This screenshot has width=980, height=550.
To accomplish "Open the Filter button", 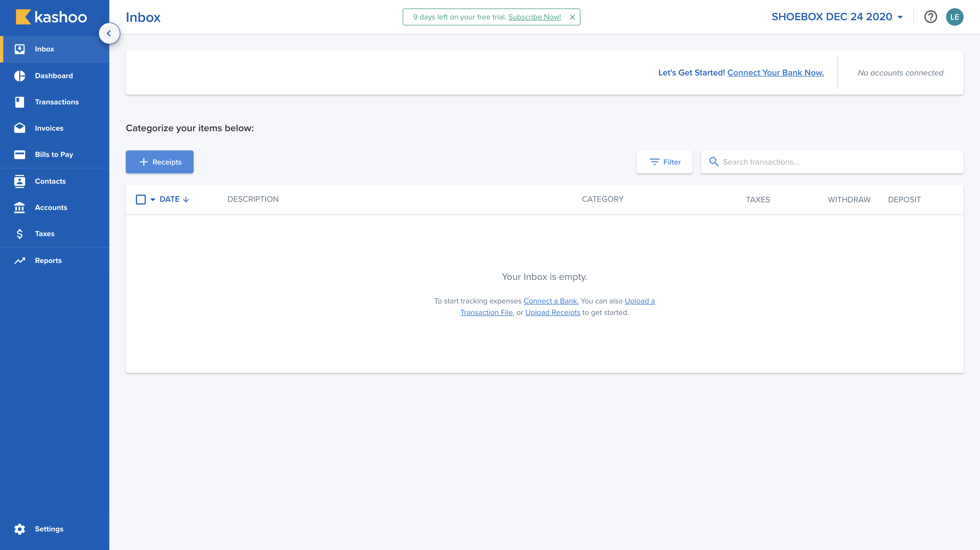I will 664,162.
